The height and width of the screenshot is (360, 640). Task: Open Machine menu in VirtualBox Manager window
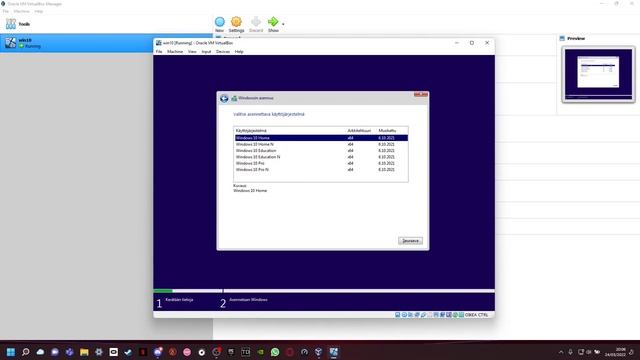pos(21,11)
